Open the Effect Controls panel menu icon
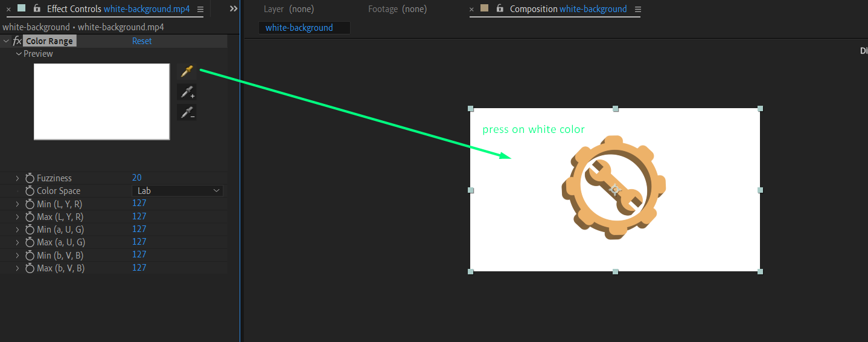868x342 pixels. [x=200, y=9]
